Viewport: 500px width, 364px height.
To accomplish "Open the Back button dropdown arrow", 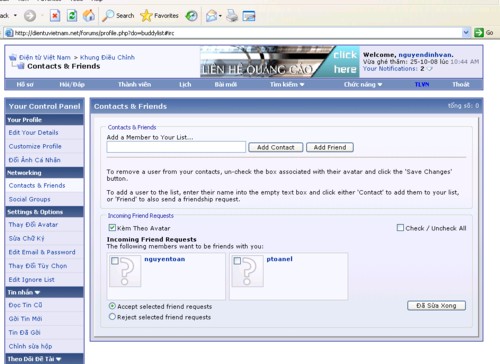I will [15, 16].
